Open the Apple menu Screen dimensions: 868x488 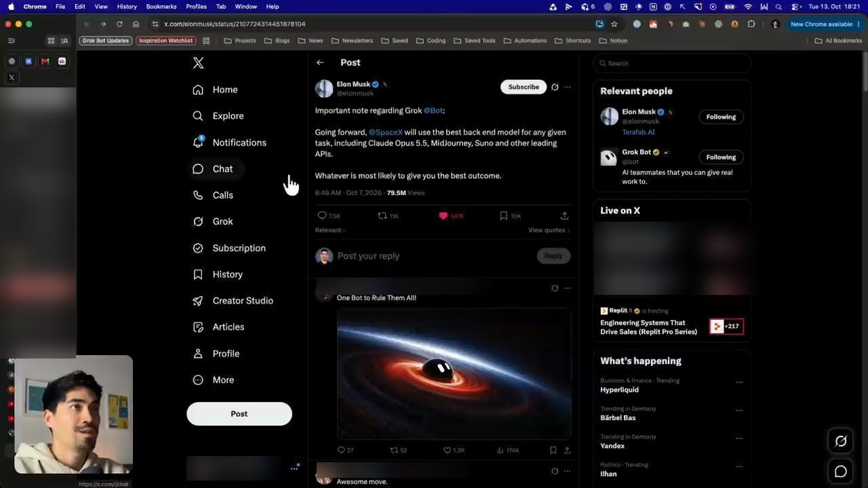point(11,6)
